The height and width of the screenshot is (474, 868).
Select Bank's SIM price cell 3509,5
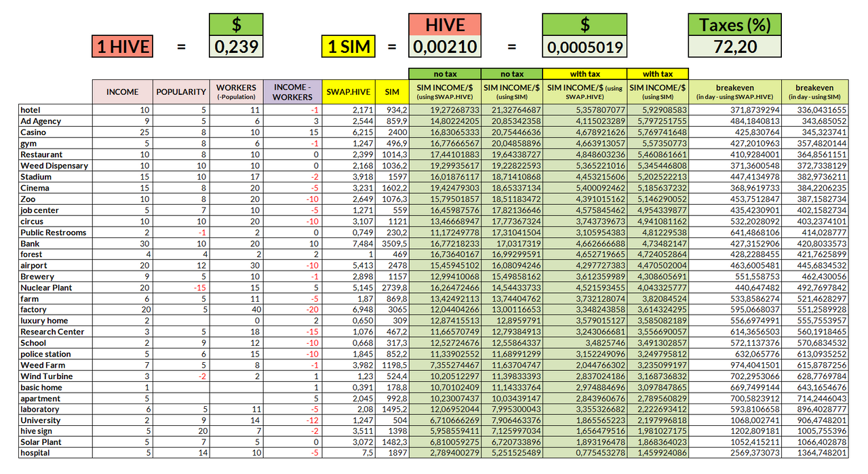392,243
